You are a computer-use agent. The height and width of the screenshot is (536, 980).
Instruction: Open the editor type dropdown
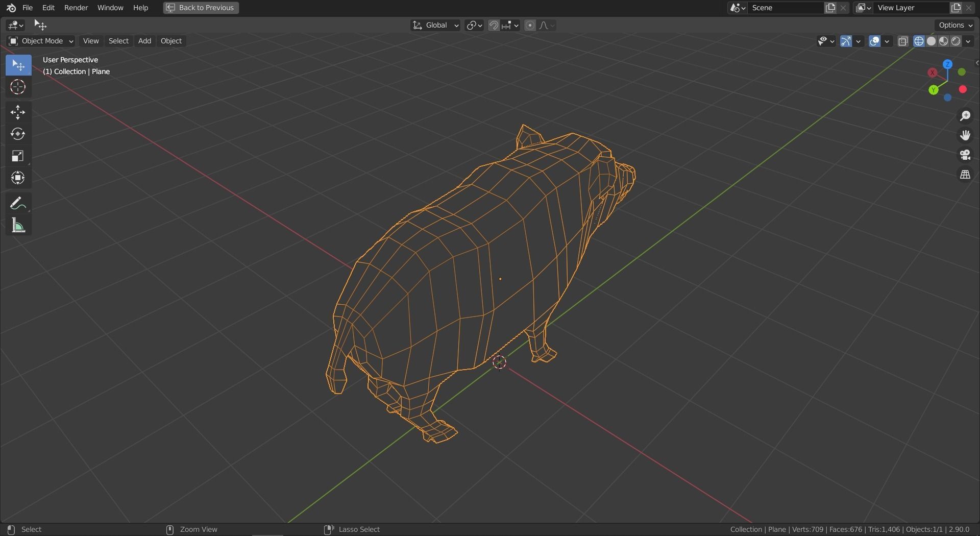coord(15,25)
